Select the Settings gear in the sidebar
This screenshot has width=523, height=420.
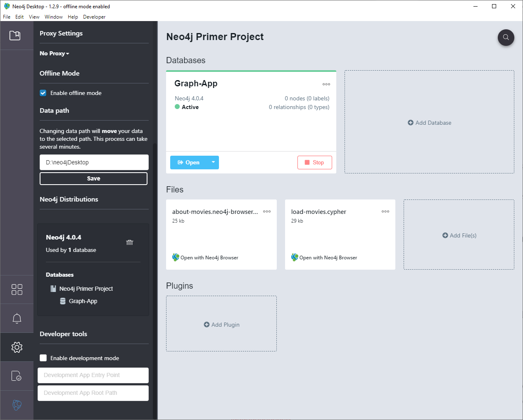(17, 347)
